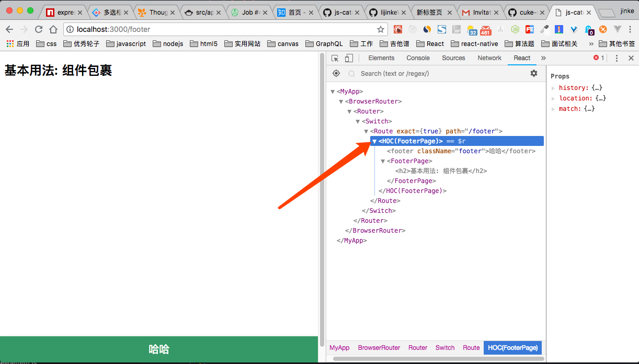Click the React select-component target icon
This screenshot has height=364, width=639.
coord(336,73)
